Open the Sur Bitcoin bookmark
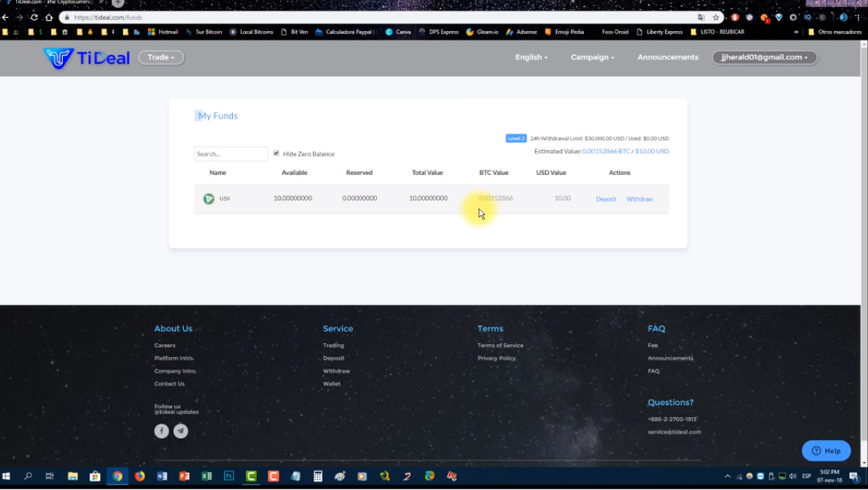 [204, 32]
